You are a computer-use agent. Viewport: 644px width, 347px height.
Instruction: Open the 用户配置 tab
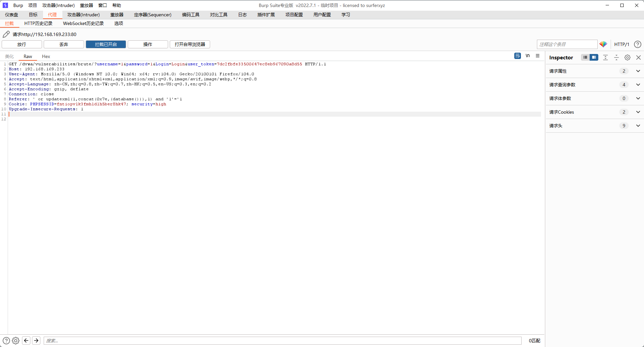(x=322, y=15)
